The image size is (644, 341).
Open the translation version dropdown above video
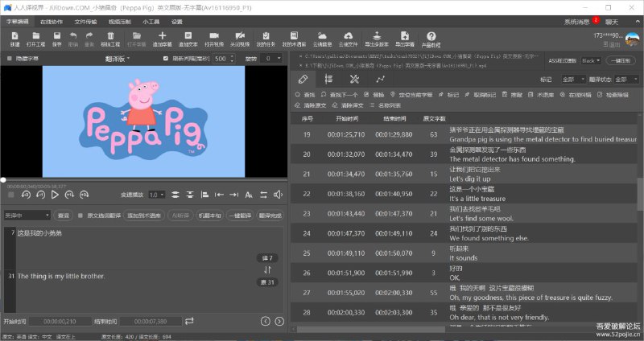[x=118, y=59]
